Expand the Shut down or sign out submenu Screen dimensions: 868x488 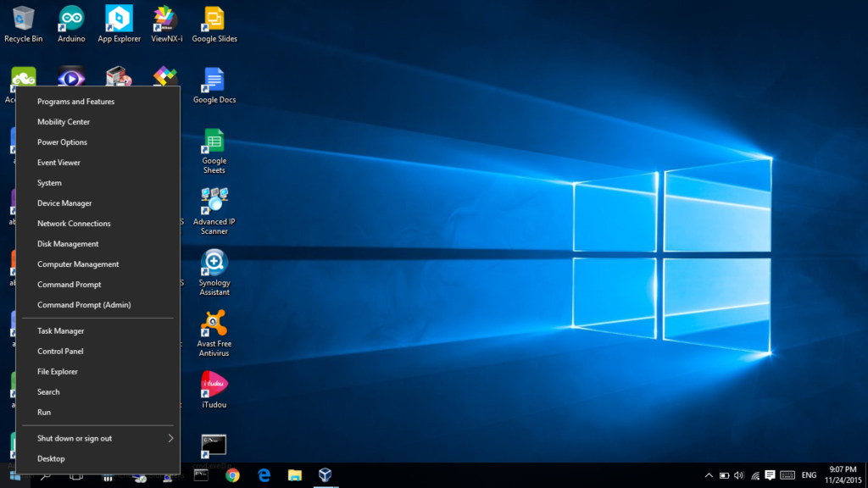tap(98, 438)
